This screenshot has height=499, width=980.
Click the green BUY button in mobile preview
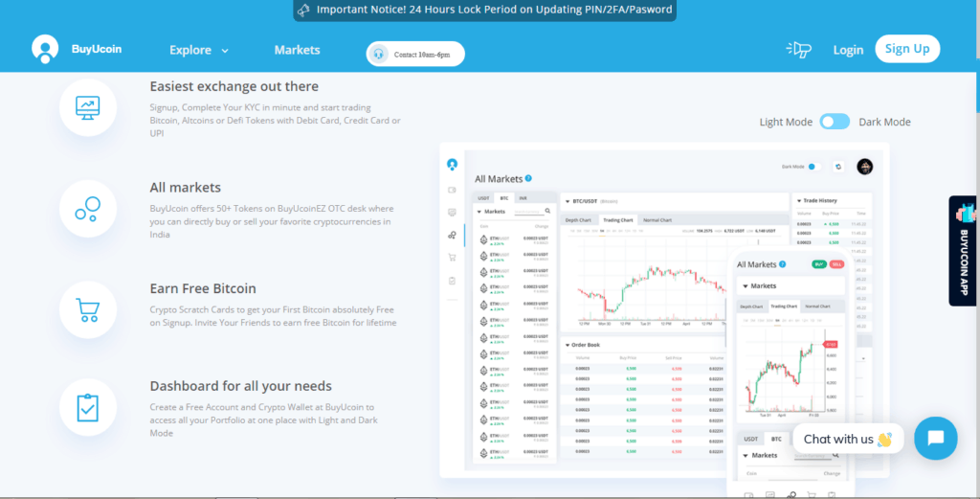[819, 264]
